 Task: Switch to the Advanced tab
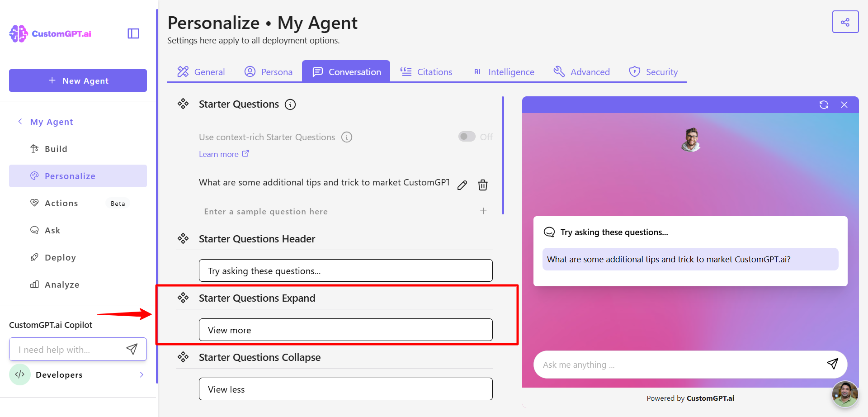point(582,71)
